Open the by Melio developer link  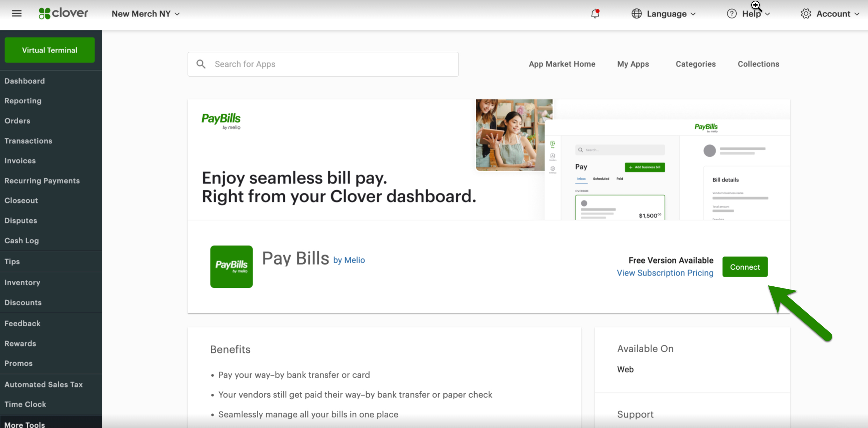349,260
